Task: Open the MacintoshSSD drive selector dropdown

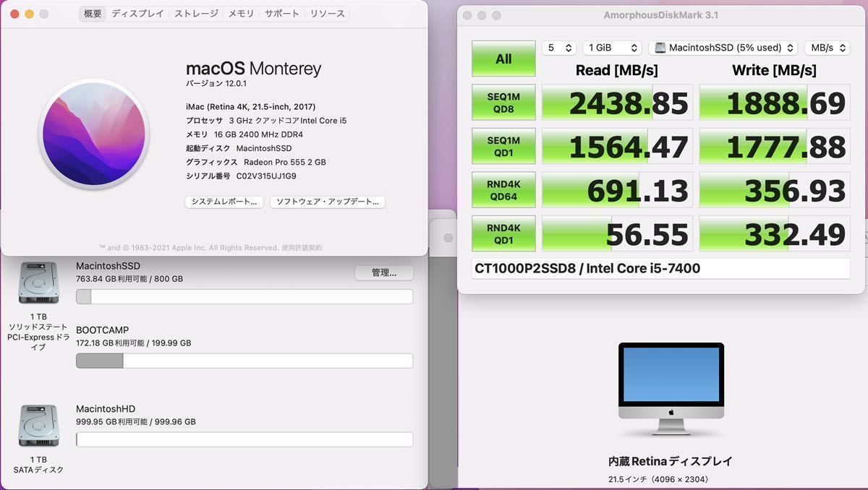Action: [723, 48]
